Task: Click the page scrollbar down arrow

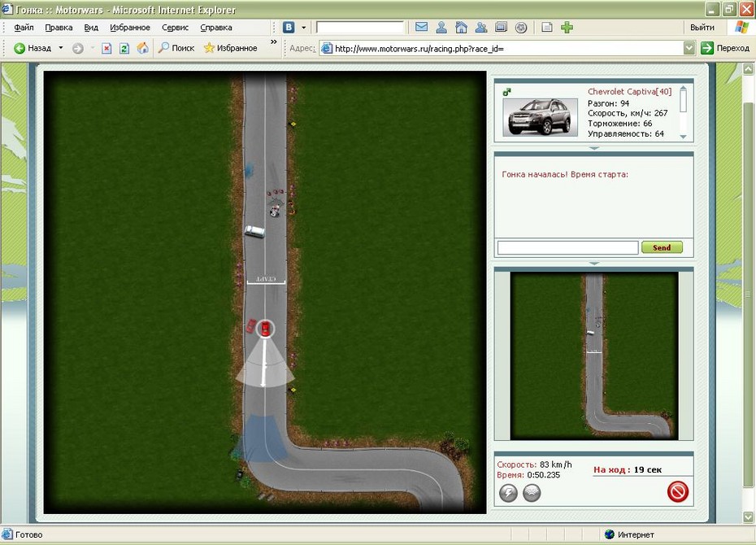Action: point(748,517)
